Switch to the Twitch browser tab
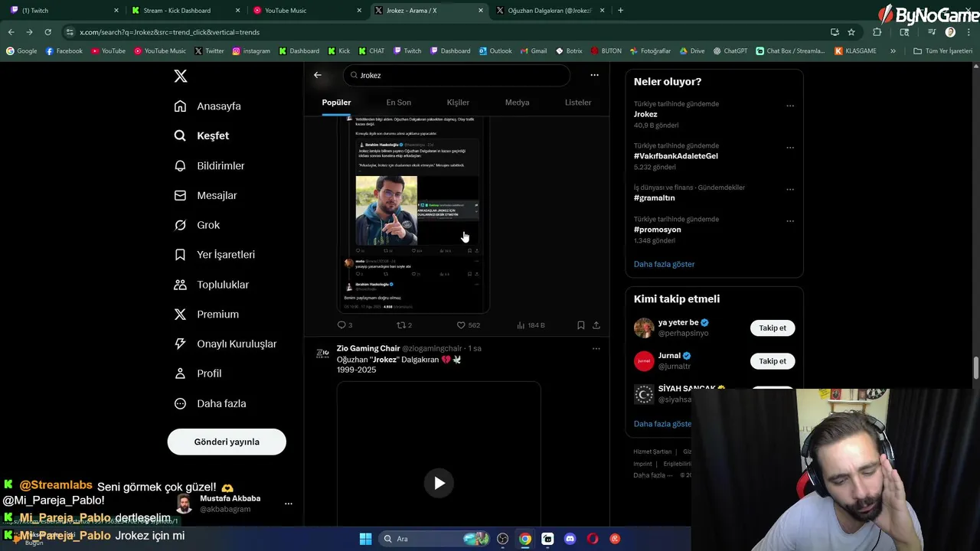The image size is (980, 551). click(64, 11)
